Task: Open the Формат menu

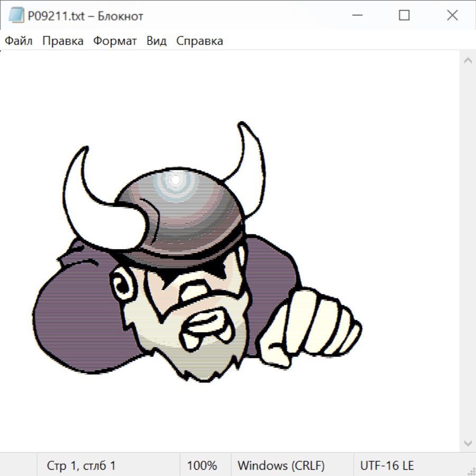Action: [x=115, y=41]
